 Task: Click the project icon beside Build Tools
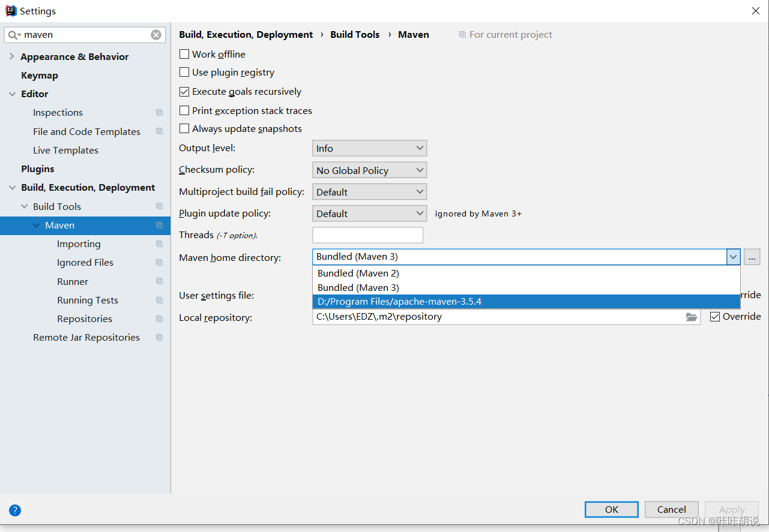click(159, 206)
